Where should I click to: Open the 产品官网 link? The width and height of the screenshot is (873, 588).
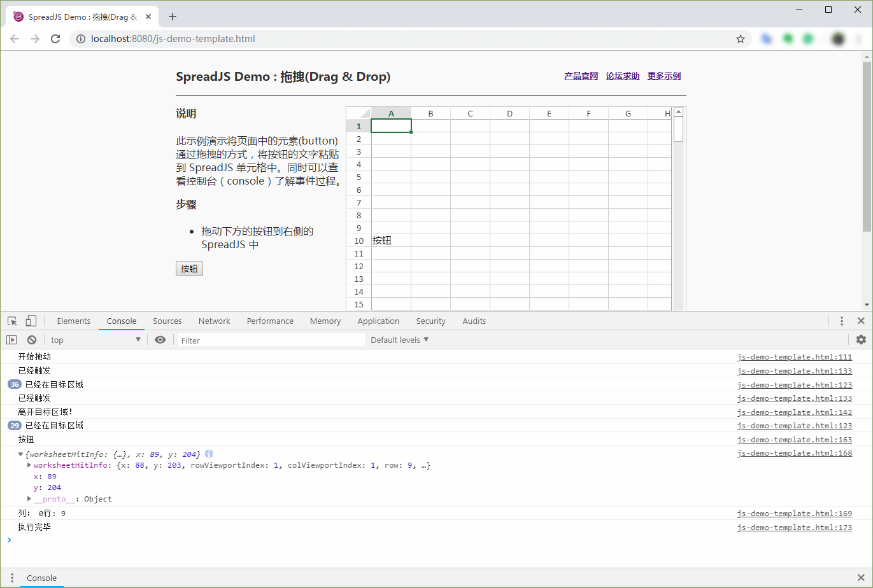click(581, 76)
